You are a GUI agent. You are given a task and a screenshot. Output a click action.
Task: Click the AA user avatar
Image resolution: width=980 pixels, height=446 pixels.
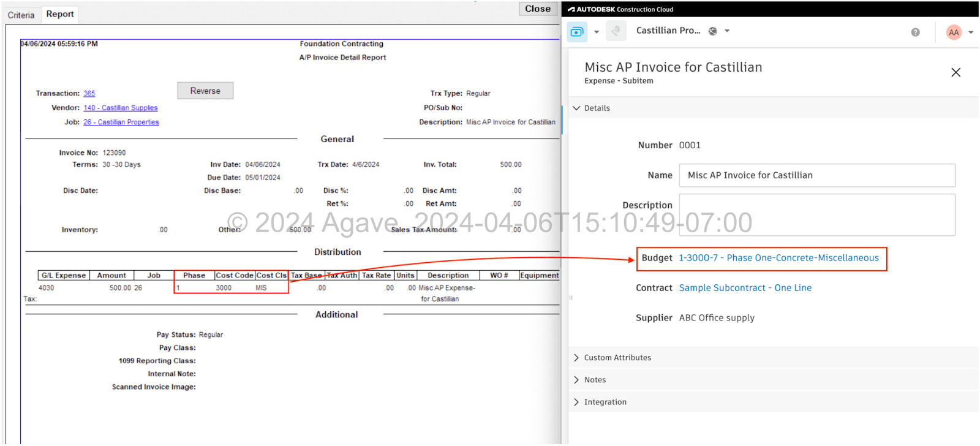954,32
